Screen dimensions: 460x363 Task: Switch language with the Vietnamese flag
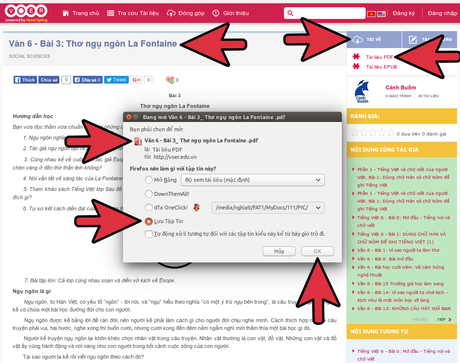pyautogui.click(x=371, y=14)
